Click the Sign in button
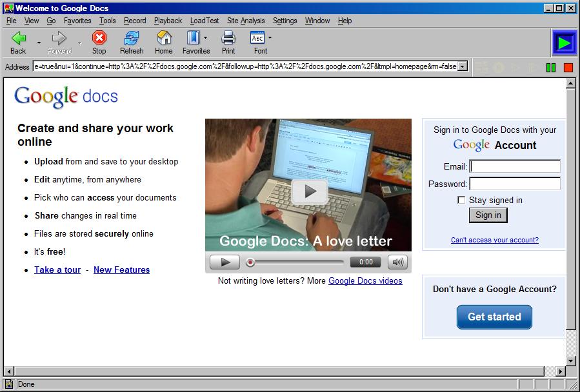The height and width of the screenshot is (392, 580). [x=488, y=215]
